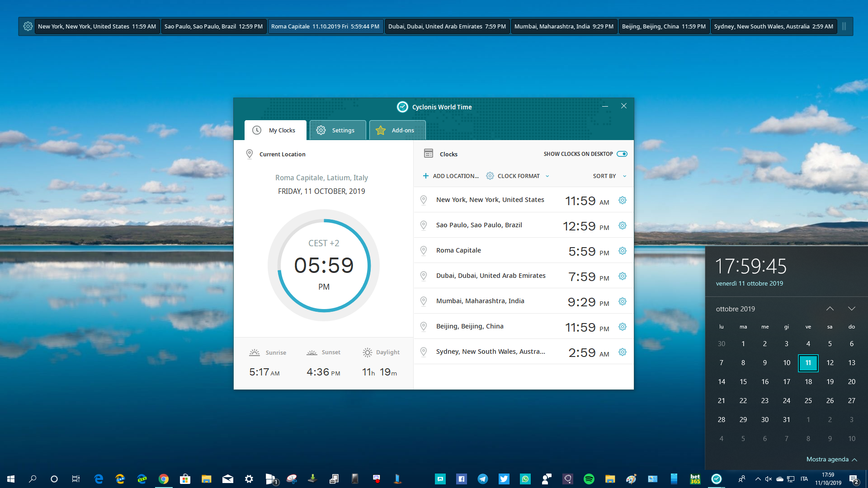Click Sao Paulo clock on desktop bar
Image resolution: width=868 pixels, height=488 pixels.
(213, 26)
